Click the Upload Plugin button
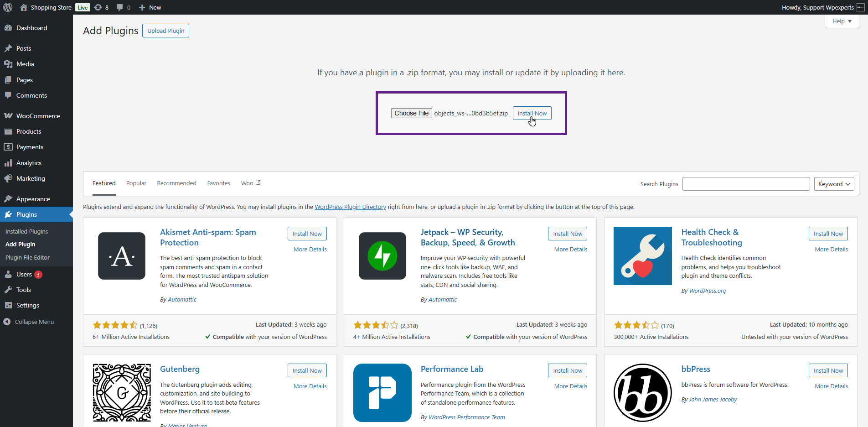Screen dimensions: 868x427 click(165, 31)
